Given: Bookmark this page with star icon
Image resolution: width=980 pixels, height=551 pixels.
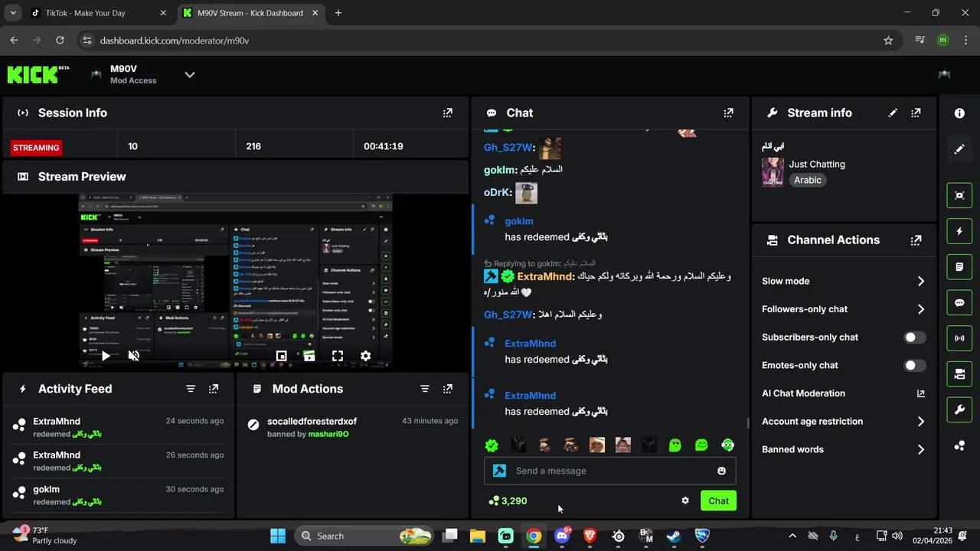Looking at the screenshot, I should [x=888, y=41].
